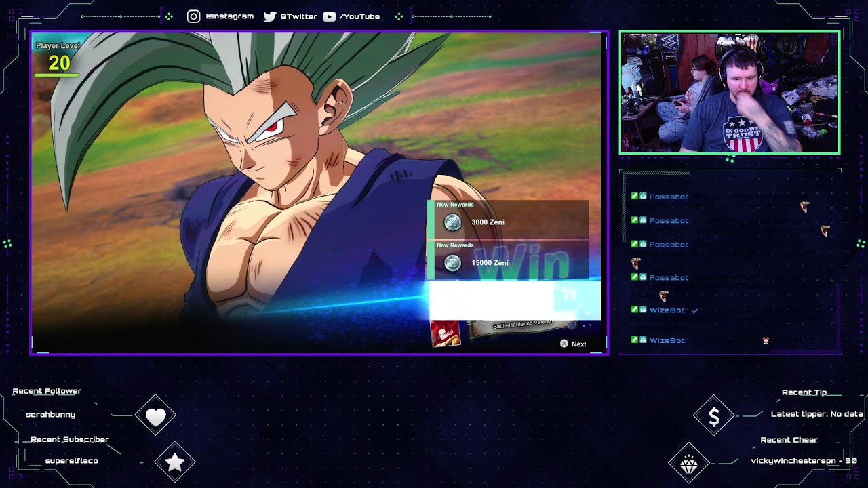Screen dimensions: 868x488
Task: Click the check mark after WizeBot
Action: point(694,310)
